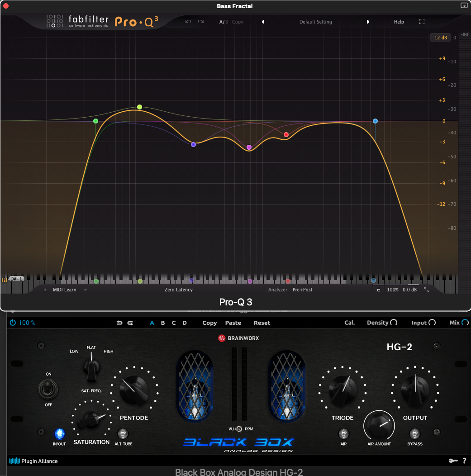Click the license key icon
Viewport: 471px width, 476px height.
coord(453,461)
